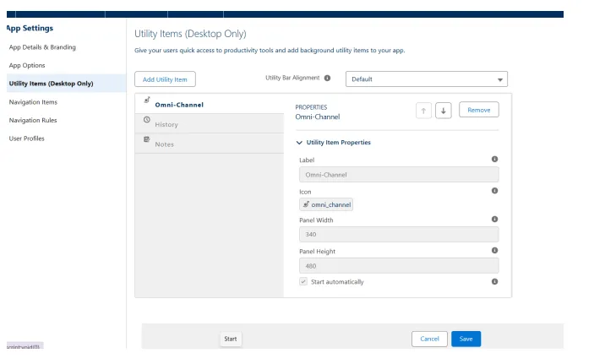This screenshot has width=605, height=364.
Task: Open the User Profiles section
Action: (x=27, y=139)
